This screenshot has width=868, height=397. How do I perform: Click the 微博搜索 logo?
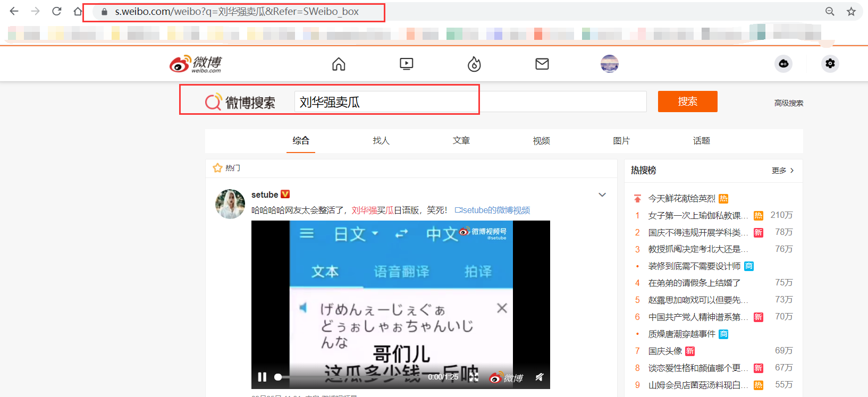[x=240, y=102]
